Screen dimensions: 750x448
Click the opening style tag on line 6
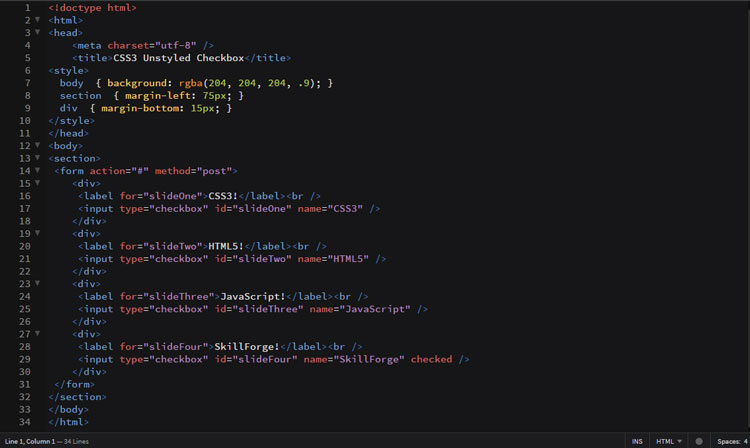[x=68, y=70]
